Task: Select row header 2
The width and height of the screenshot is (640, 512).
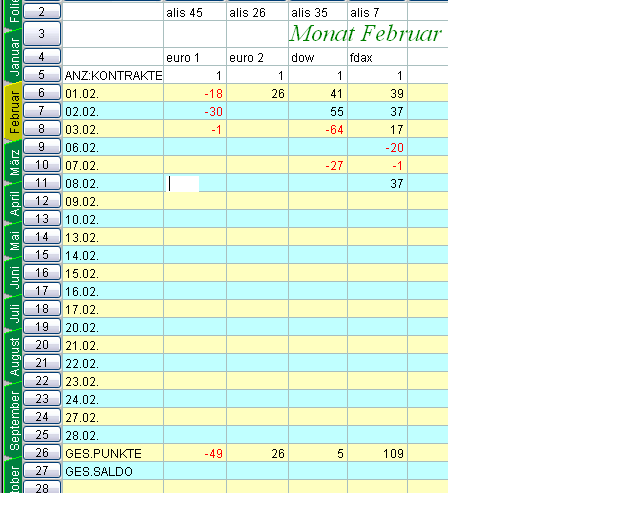Action: coord(42,11)
